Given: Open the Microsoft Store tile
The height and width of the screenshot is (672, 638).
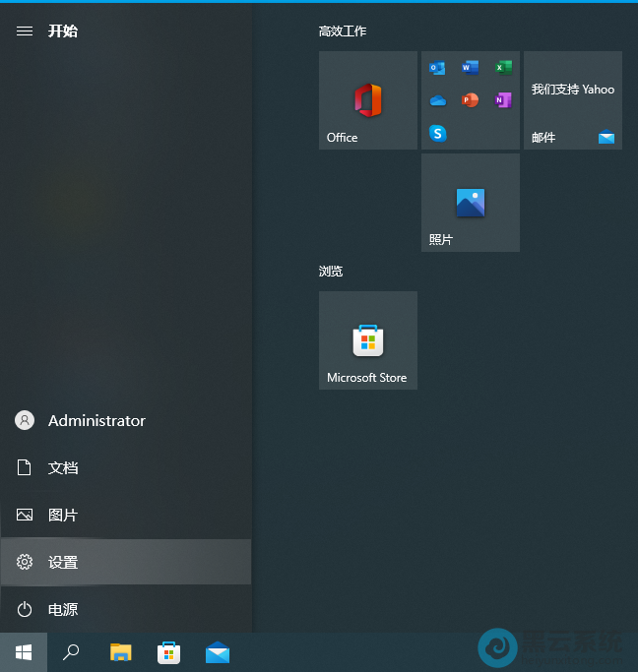Looking at the screenshot, I should [x=367, y=340].
